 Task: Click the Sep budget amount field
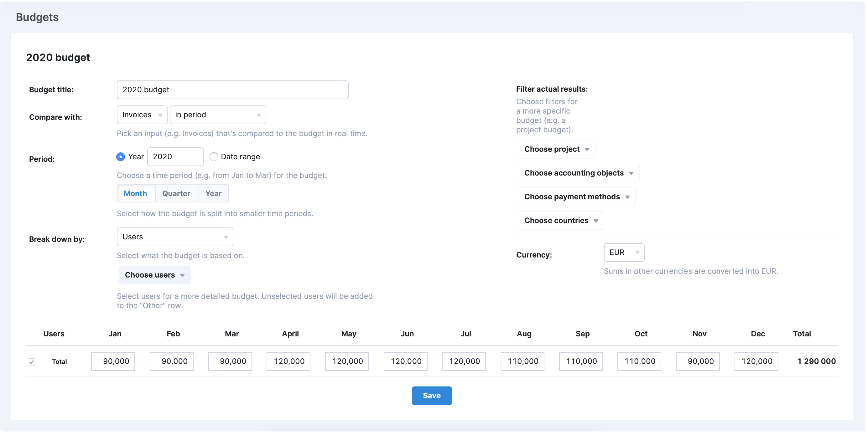[x=581, y=361]
